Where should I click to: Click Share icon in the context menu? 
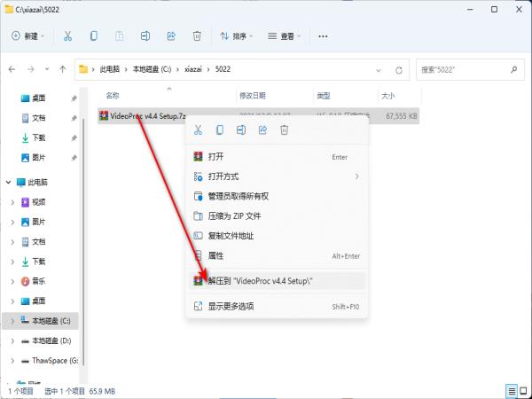coord(263,129)
